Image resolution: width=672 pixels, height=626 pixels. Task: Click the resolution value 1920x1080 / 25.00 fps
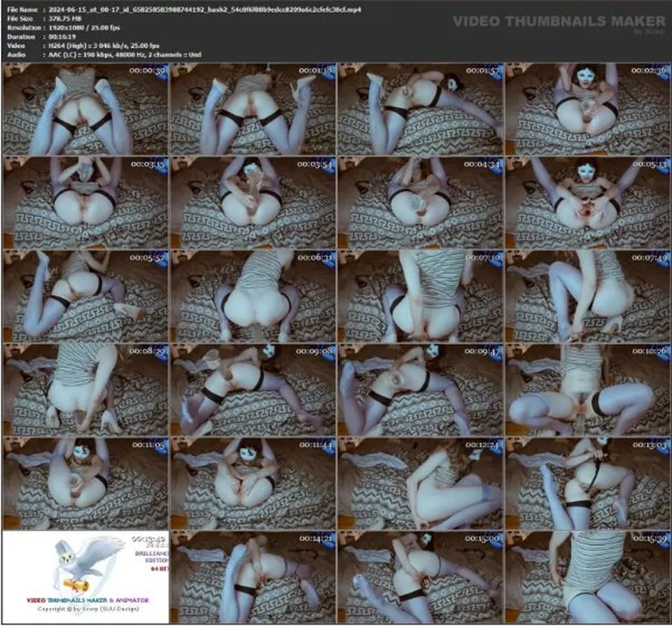84,27
